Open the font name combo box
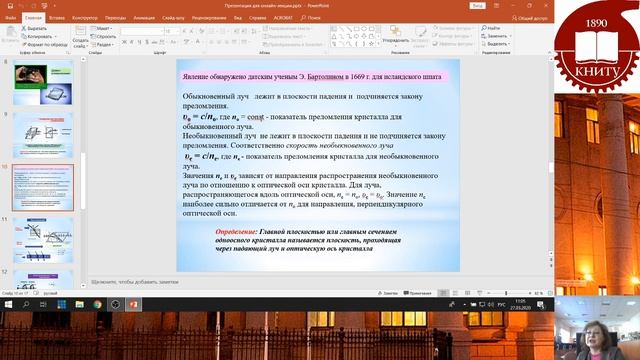The image size is (640, 360). tap(141, 31)
